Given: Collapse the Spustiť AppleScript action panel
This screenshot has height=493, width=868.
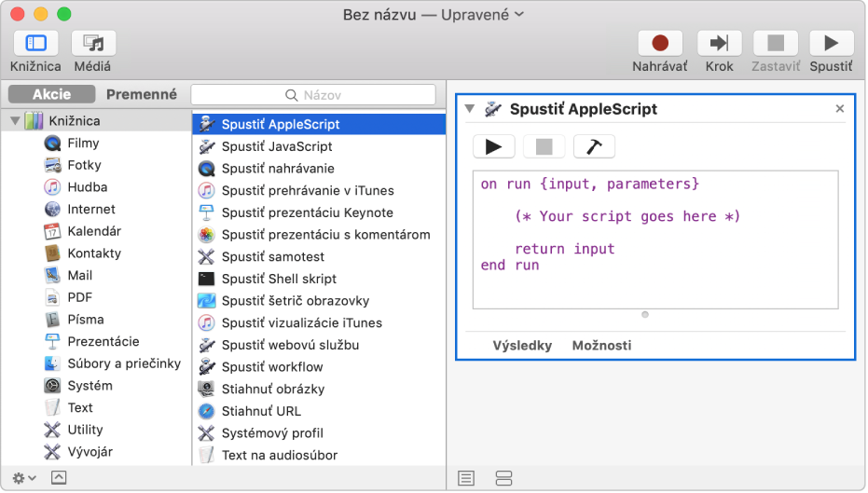Looking at the screenshot, I should click(x=470, y=109).
